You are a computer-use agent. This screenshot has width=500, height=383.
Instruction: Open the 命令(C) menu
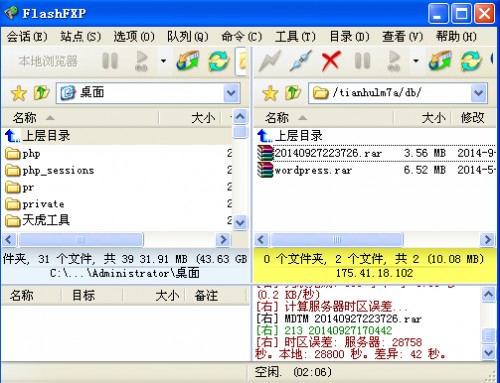pos(242,36)
